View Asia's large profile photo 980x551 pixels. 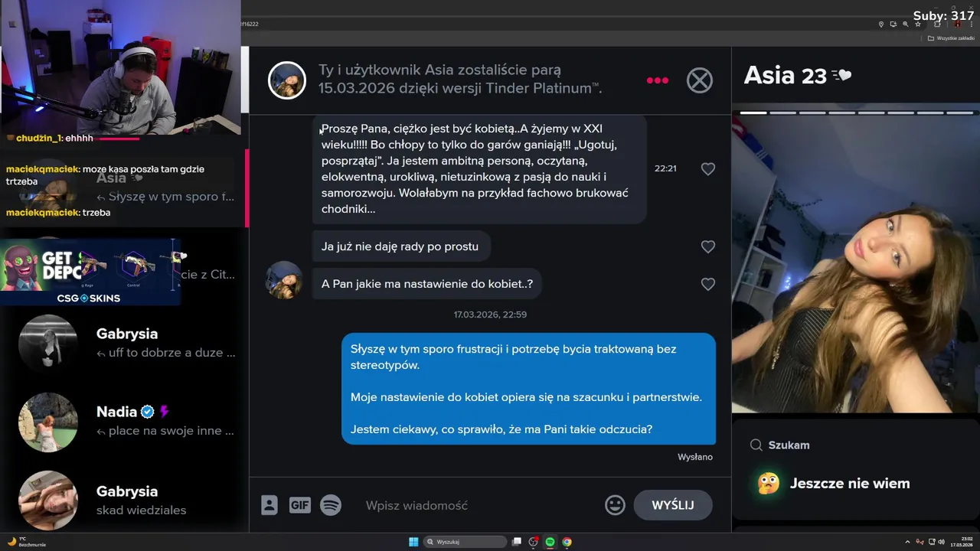(855, 264)
